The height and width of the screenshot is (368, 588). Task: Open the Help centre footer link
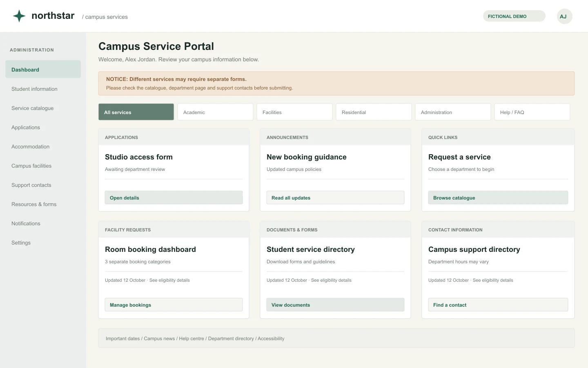[x=192, y=339]
